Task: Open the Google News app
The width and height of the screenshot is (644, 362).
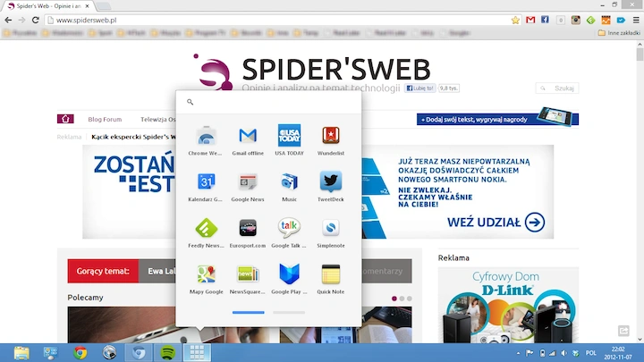Action: 248,187
